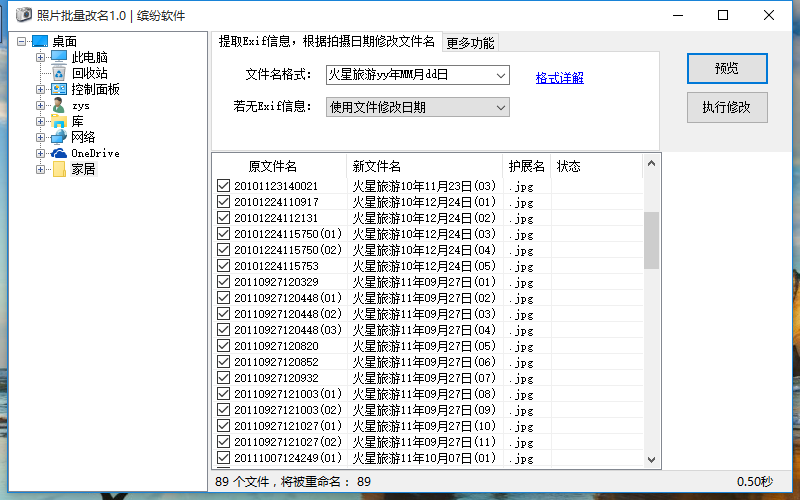Image resolution: width=800 pixels, height=500 pixels.
Task: Uncheck the file 20111007124249(01)
Action: (x=223, y=458)
